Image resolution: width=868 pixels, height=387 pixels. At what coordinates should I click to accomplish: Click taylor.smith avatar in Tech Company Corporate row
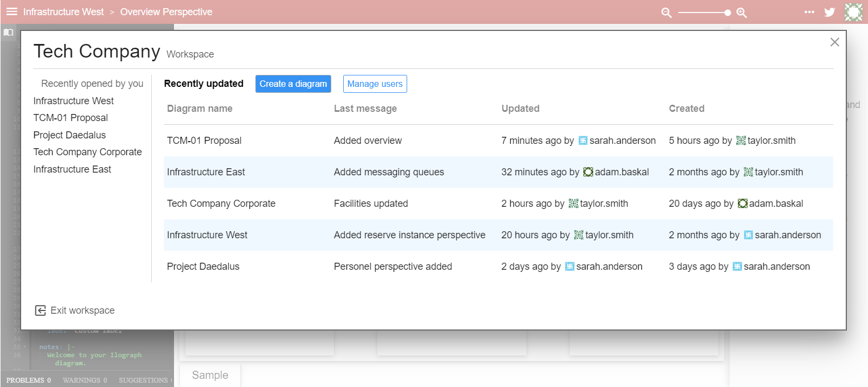coord(574,204)
